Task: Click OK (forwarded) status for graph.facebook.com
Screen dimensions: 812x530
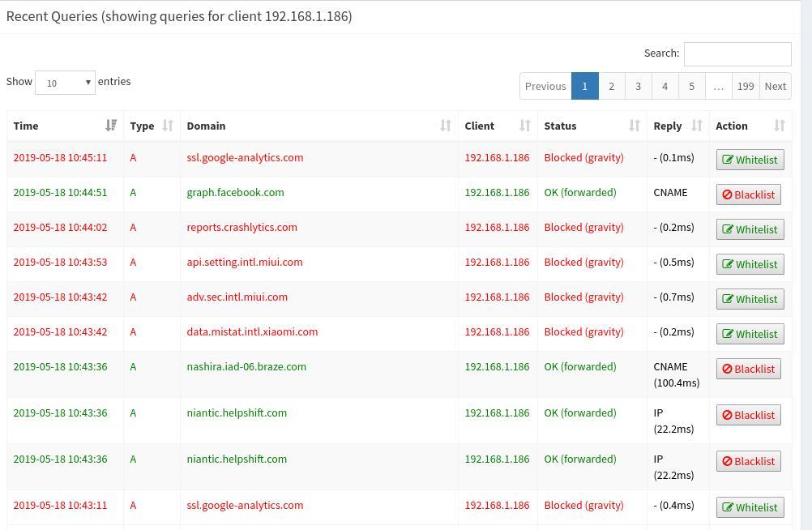Action: [580, 192]
